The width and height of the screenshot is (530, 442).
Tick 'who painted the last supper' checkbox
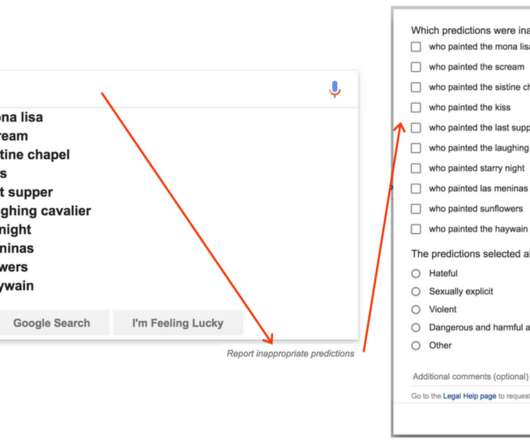(x=416, y=128)
